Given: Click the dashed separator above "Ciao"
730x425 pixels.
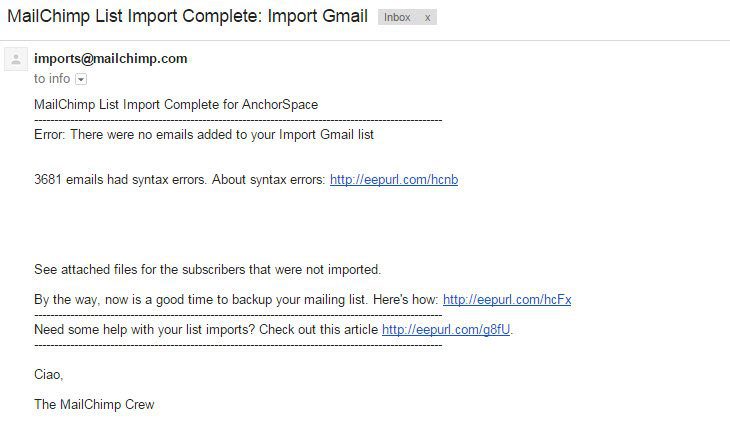Looking at the screenshot, I should [x=238, y=344].
